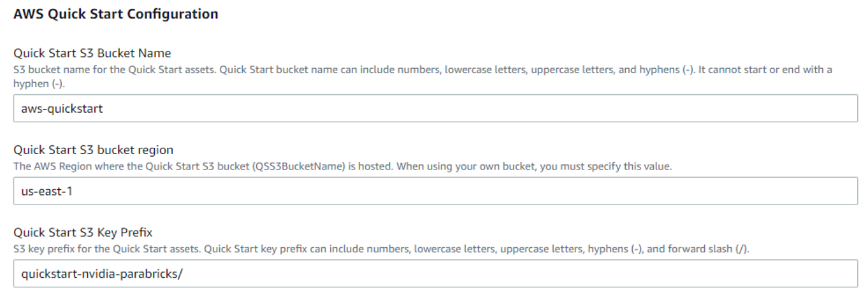868x300 pixels.
Task: Click the key prefix help description text
Action: coord(381,250)
